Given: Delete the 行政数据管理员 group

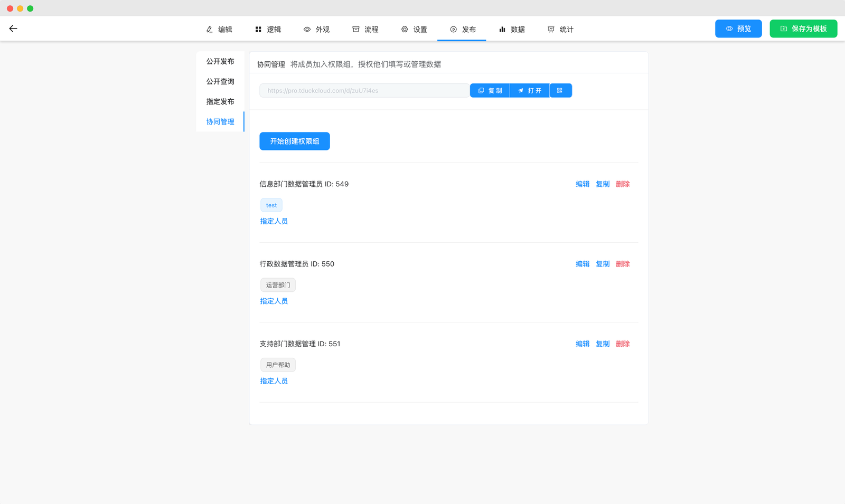Looking at the screenshot, I should (623, 264).
